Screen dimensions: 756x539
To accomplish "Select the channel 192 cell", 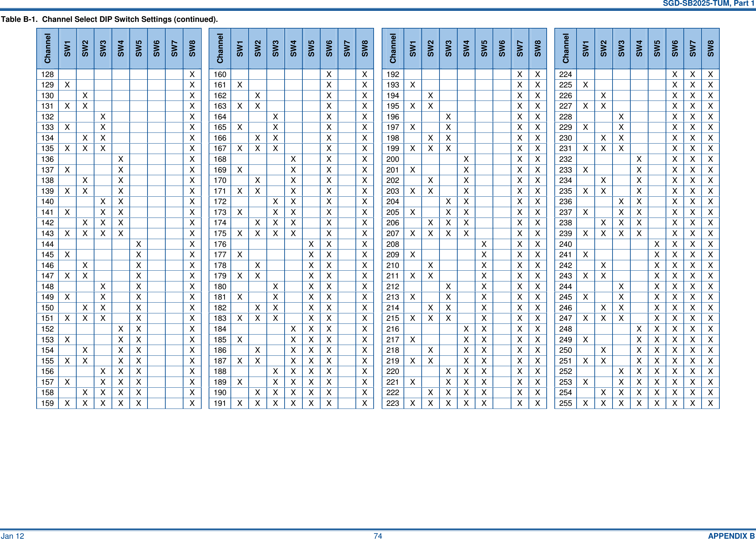I will (393, 74).
